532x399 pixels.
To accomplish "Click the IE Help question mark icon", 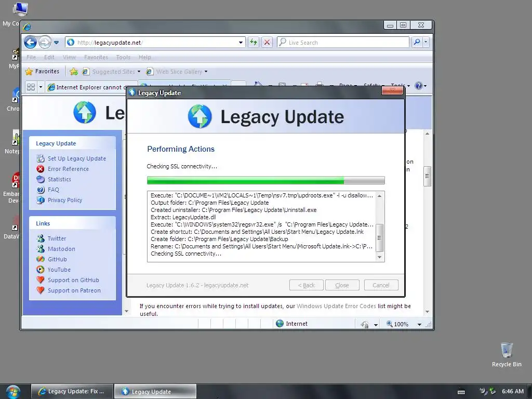I will tap(419, 86).
